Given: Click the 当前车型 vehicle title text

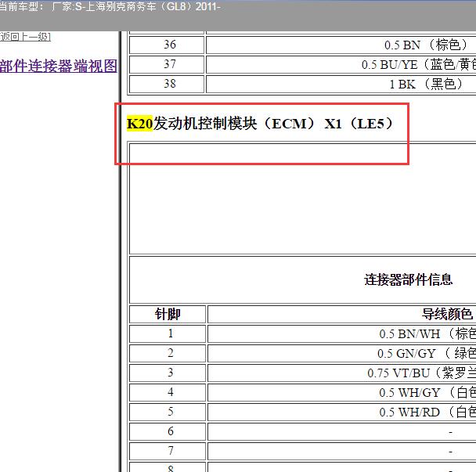Looking at the screenshot, I should (x=110, y=6).
